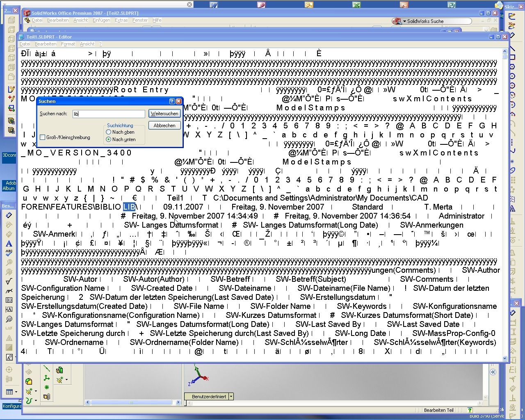Close the Suchen dialog

tap(179, 101)
